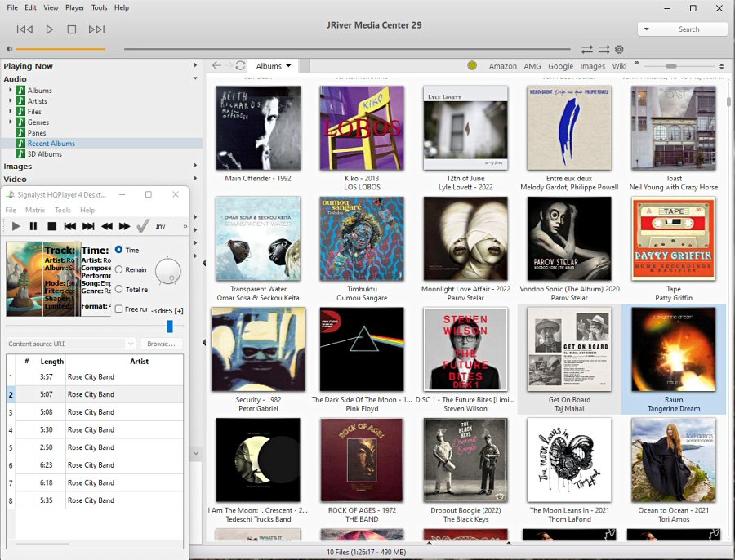The image size is (735, 560).
Task: Open the Search options dropdown arrow
Action: click(647, 29)
